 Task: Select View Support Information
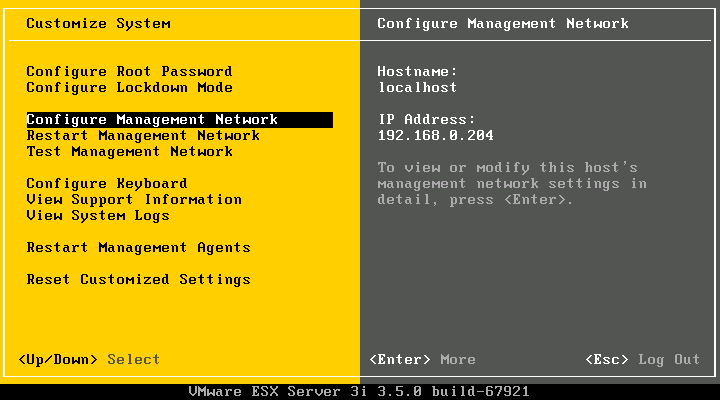(134, 200)
